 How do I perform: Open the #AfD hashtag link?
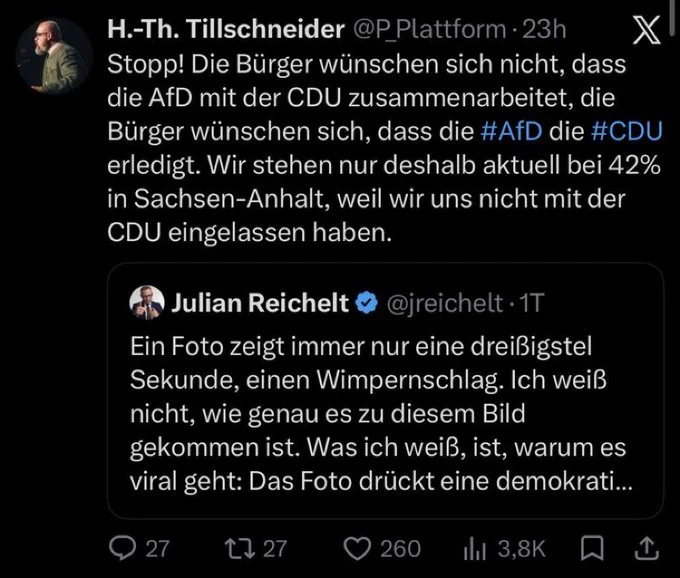(512, 131)
